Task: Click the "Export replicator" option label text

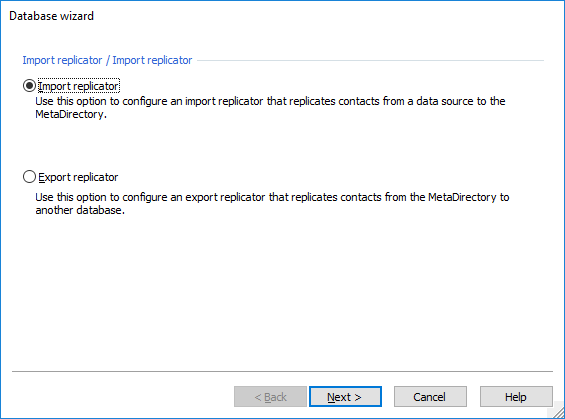Action: point(78,177)
